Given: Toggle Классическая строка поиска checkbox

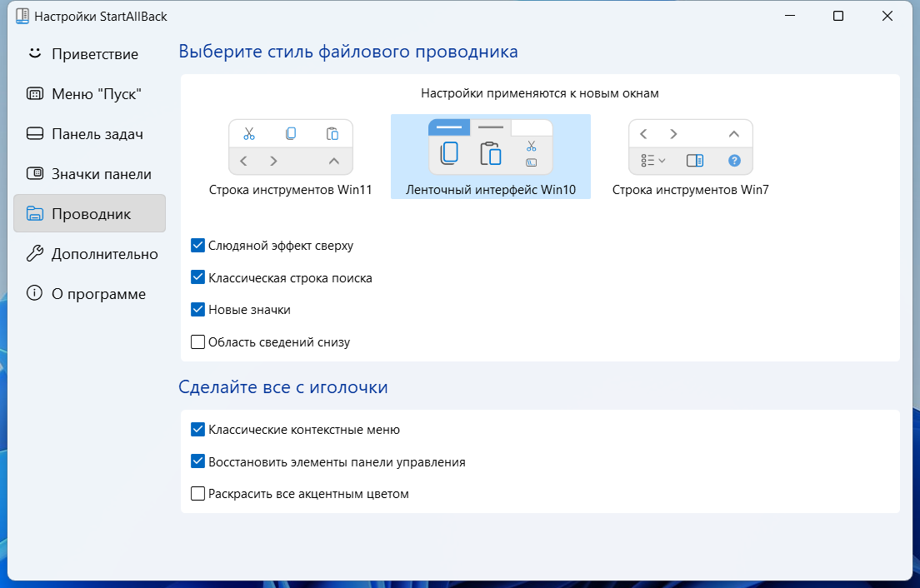Looking at the screenshot, I should click(x=197, y=277).
